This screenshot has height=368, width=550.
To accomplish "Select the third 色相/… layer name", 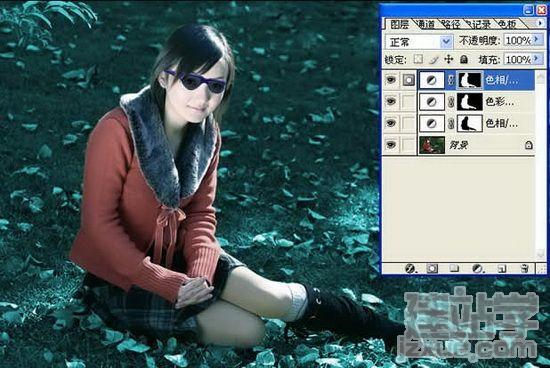I will click(x=502, y=123).
